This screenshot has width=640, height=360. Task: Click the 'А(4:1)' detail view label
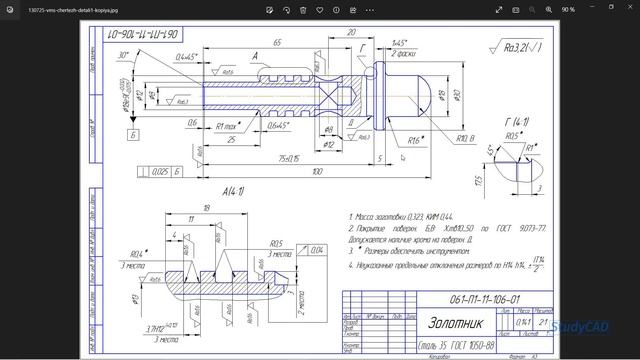pos(233,191)
